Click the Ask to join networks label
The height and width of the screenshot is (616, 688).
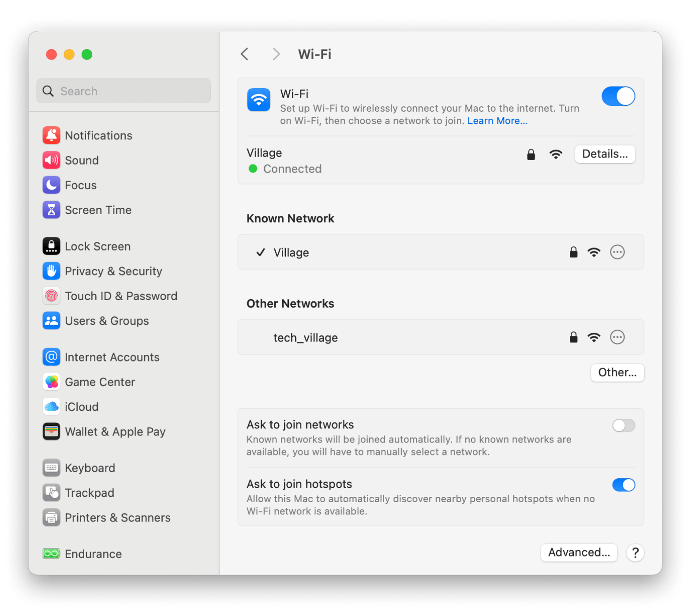300,424
